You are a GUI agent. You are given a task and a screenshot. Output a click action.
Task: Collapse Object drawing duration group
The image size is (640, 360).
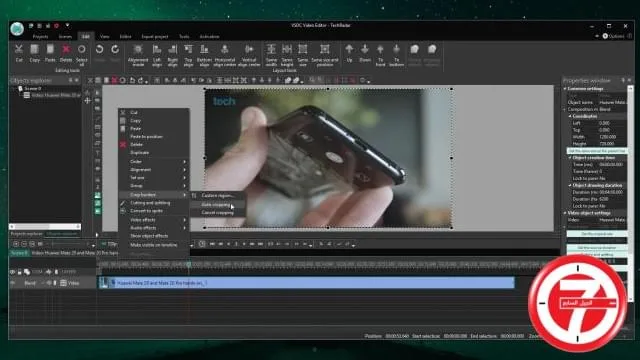point(570,185)
